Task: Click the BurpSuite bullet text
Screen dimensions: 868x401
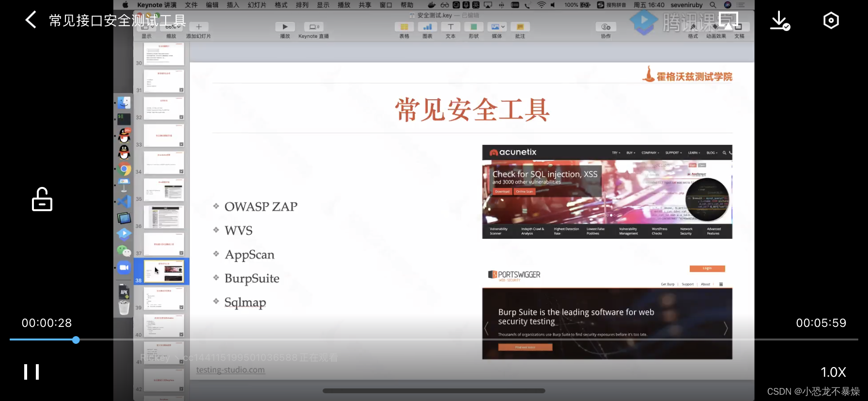Action: [252, 278]
